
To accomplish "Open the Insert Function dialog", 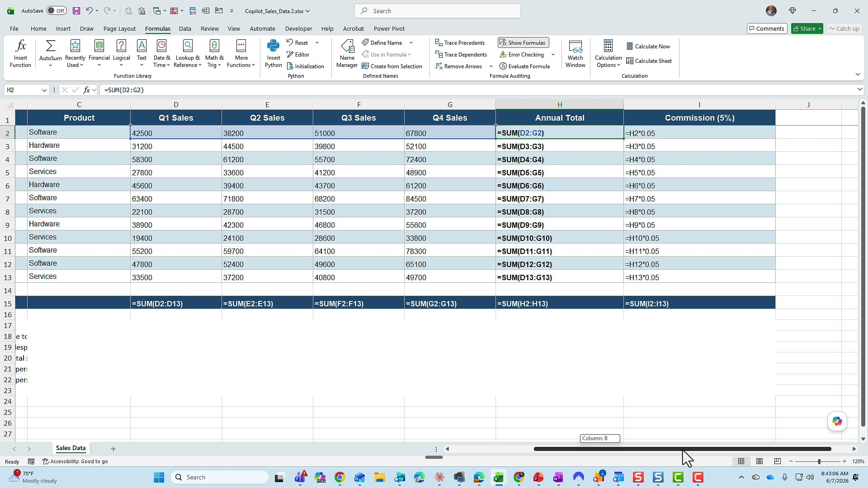I will (20, 53).
